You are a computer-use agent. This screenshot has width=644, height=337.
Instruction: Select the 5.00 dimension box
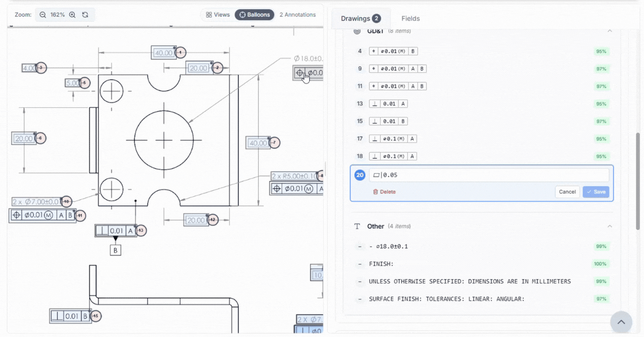73,83
